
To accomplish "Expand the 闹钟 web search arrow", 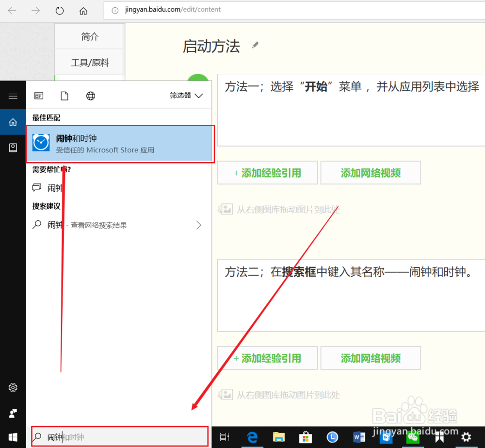I will 198,225.
